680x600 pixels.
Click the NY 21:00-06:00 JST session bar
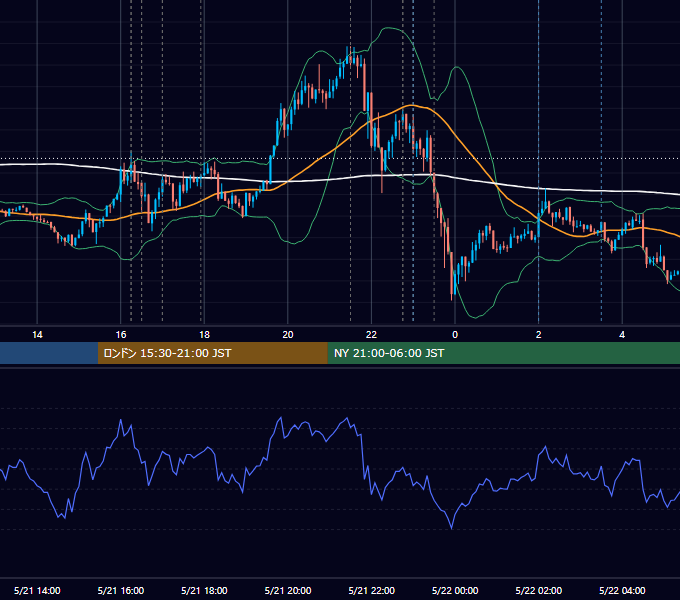click(503, 353)
